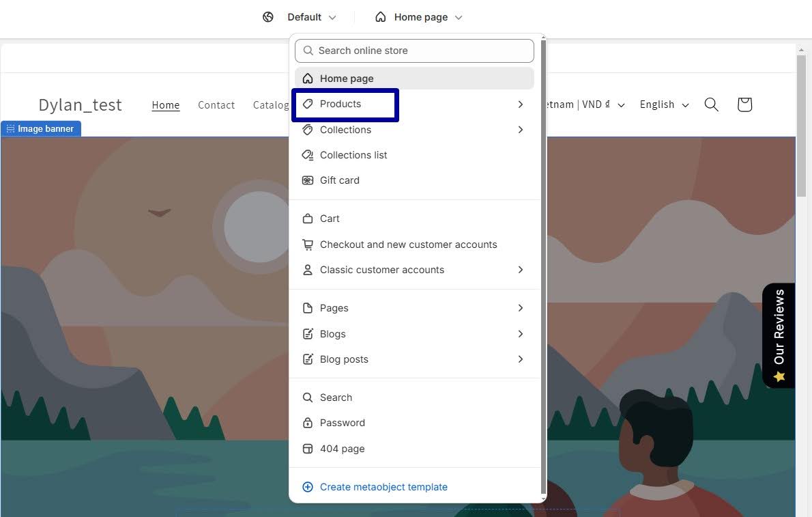The image size is (812, 517).
Task: Expand the Collections submenu chevron
Action: pos(521,130)
